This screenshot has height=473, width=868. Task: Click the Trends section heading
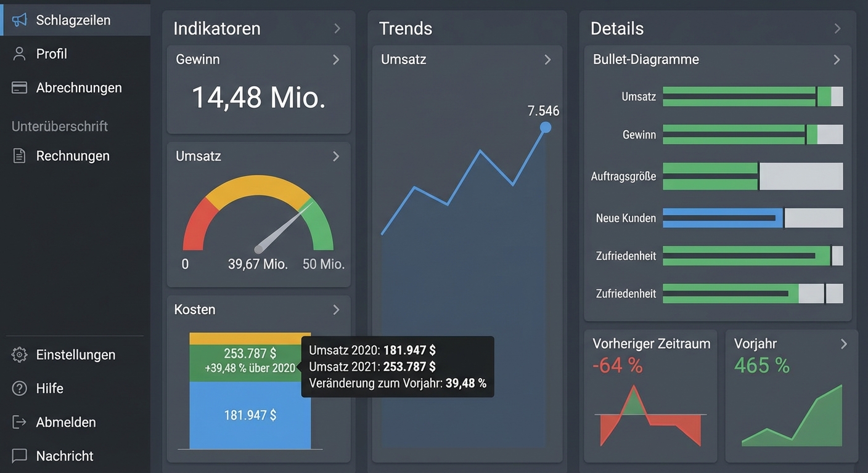point(406,28)
